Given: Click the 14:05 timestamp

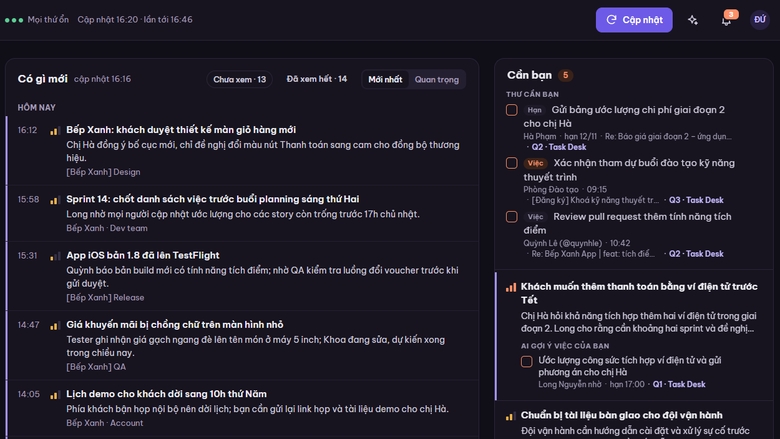Looking at the screenshot, I should click(x=28, y=394).
